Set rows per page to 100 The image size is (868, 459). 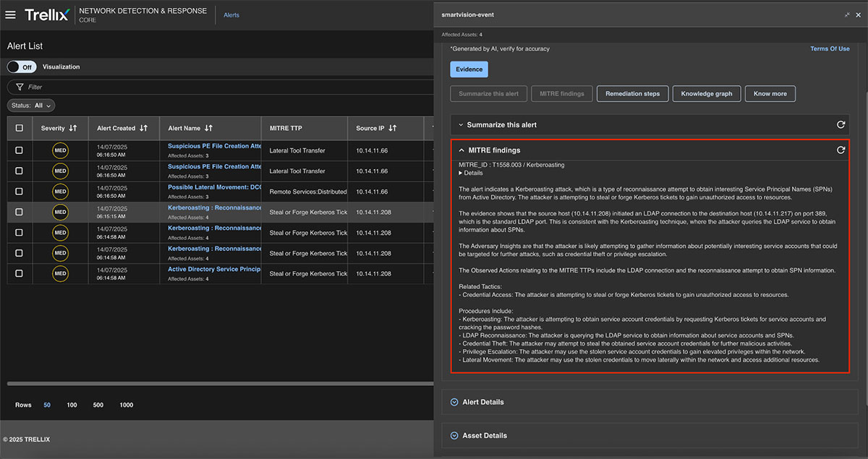pyautogui.click(x=72, y=405)
